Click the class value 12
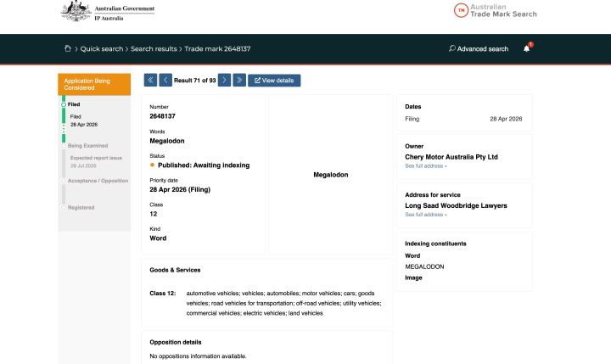This screenshot has width=611, height=364. 153,214
